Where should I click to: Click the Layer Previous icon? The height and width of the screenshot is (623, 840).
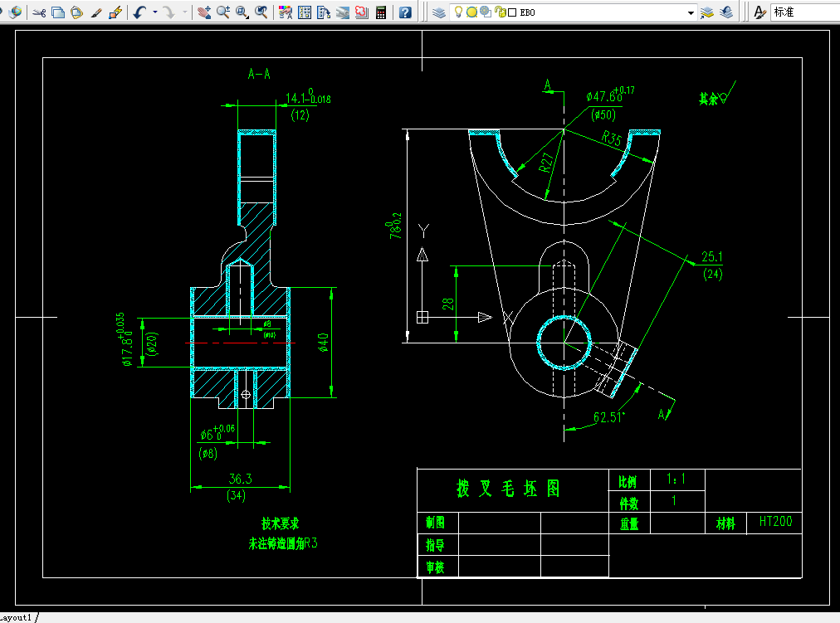(x=726, y=12)
